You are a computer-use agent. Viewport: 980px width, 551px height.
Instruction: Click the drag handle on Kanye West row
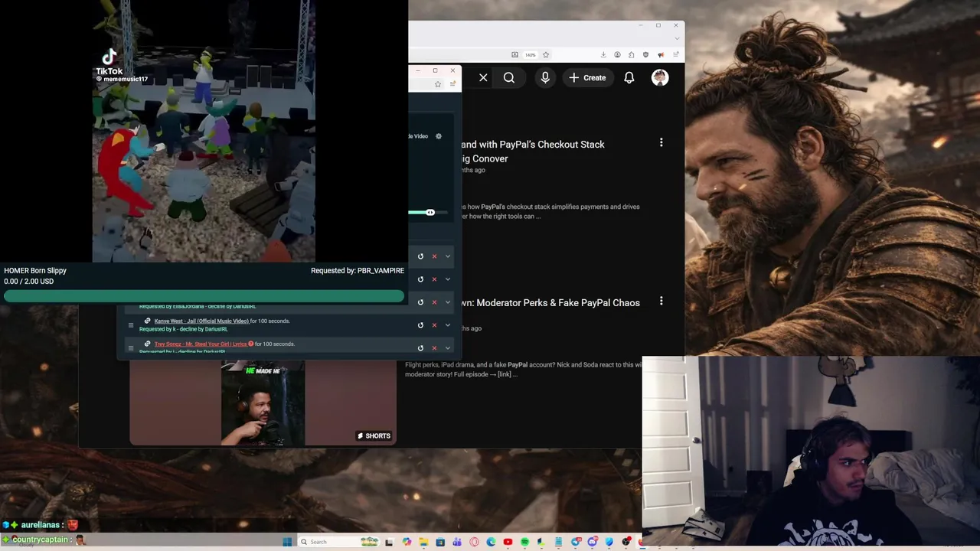tap(131, 325)
